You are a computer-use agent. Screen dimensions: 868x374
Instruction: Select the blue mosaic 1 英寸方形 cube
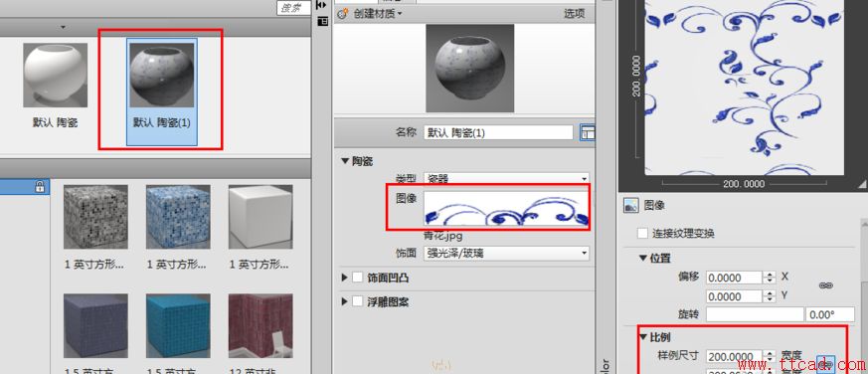178,217
